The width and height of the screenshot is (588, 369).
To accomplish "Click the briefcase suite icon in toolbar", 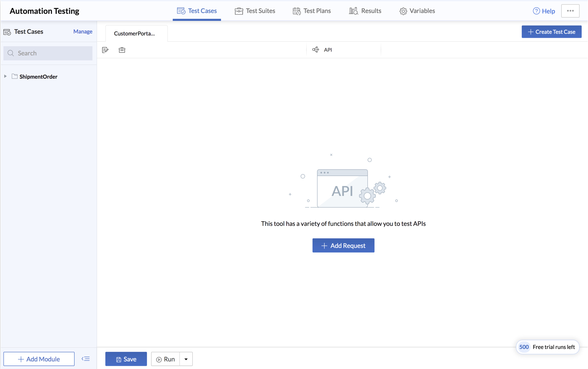I will tap(122, 50).
